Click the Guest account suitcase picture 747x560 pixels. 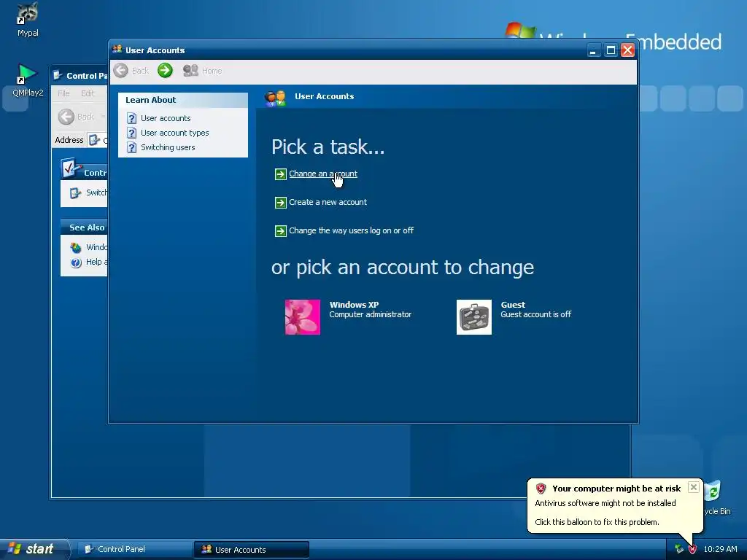coord(474,317)
